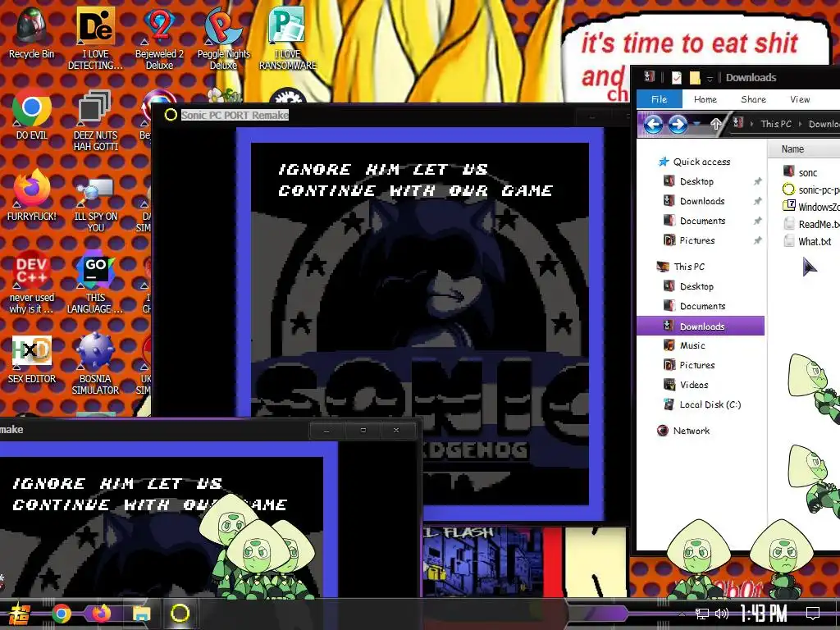Unpin Desktop pin icon under Quick access
Image resolution: width=840 pixels, height=630 pixels.
click(x=757, y=181)
